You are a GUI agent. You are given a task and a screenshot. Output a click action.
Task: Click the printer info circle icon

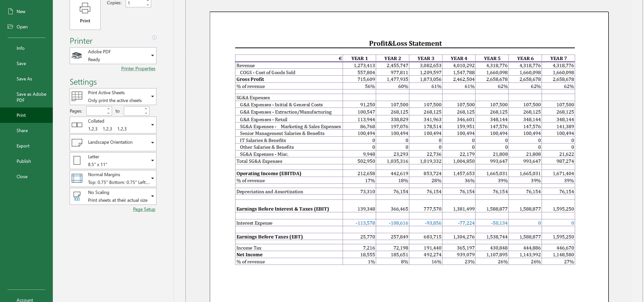pos(154,37)
